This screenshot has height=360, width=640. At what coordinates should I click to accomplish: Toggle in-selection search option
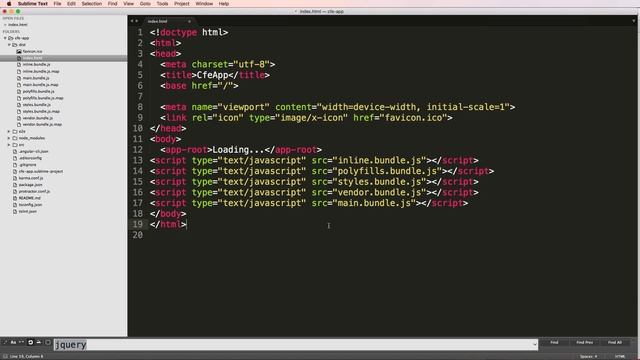39,342
